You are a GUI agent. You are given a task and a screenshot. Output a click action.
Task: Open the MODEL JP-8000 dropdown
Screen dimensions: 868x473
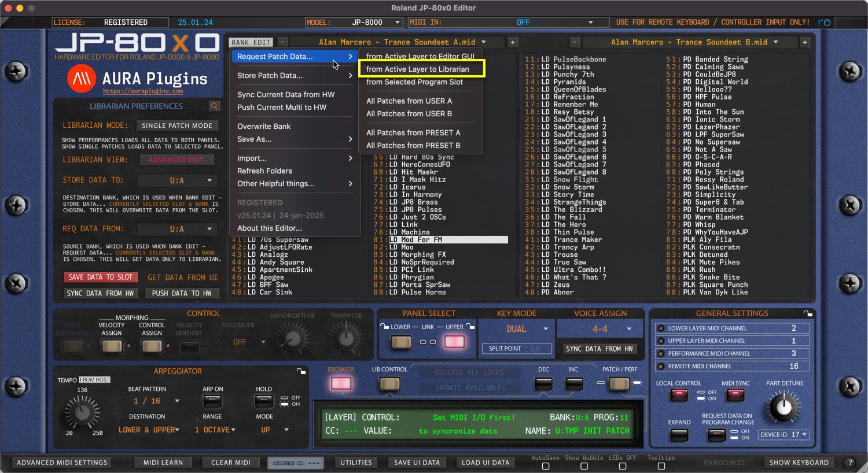398,23
